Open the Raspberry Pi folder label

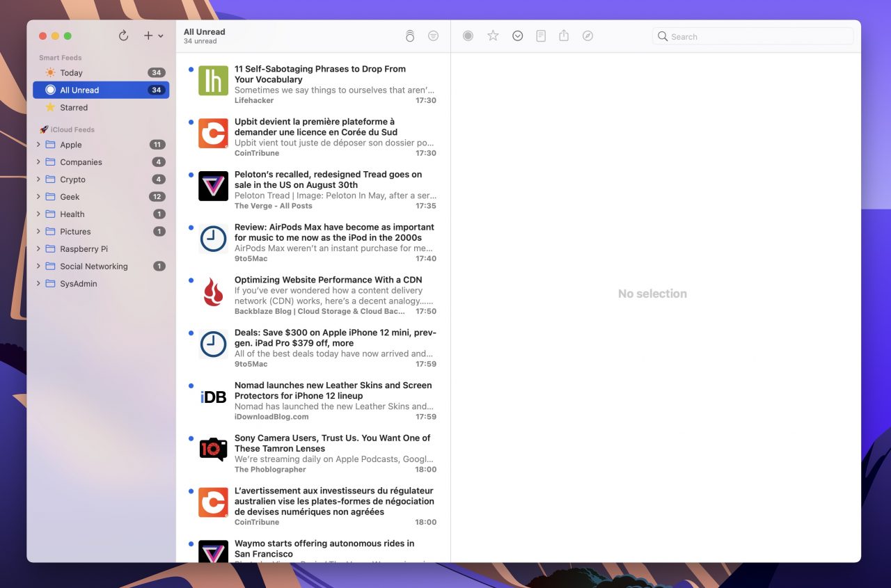coord(84,249)
